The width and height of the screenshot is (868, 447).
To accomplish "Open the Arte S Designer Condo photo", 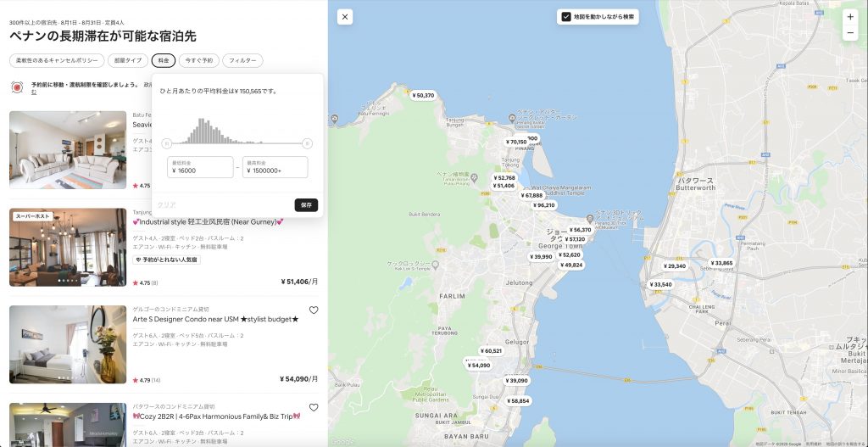I will (68, 344).
